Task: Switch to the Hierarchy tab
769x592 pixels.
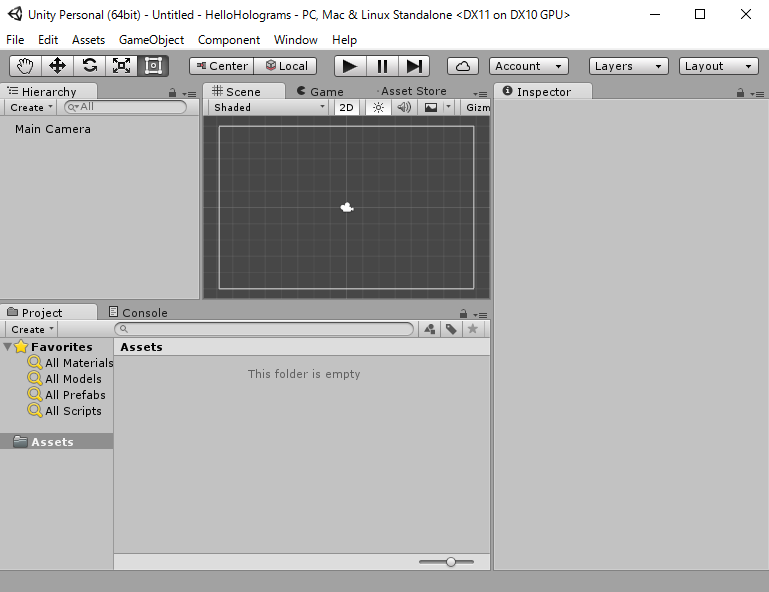Action: (x=49, y=91)
